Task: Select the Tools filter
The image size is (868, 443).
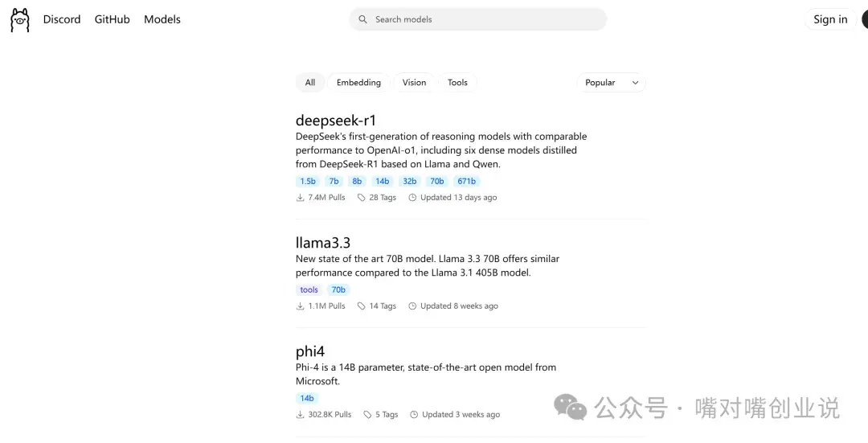Action: pyautogui.click(x=457, y=83)
